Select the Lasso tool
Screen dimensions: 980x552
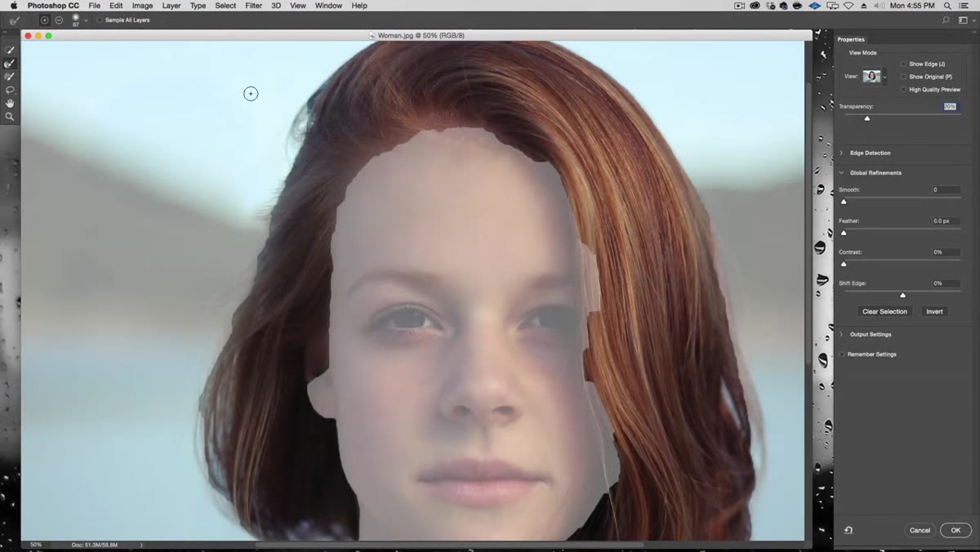click(x=10, y=90)
